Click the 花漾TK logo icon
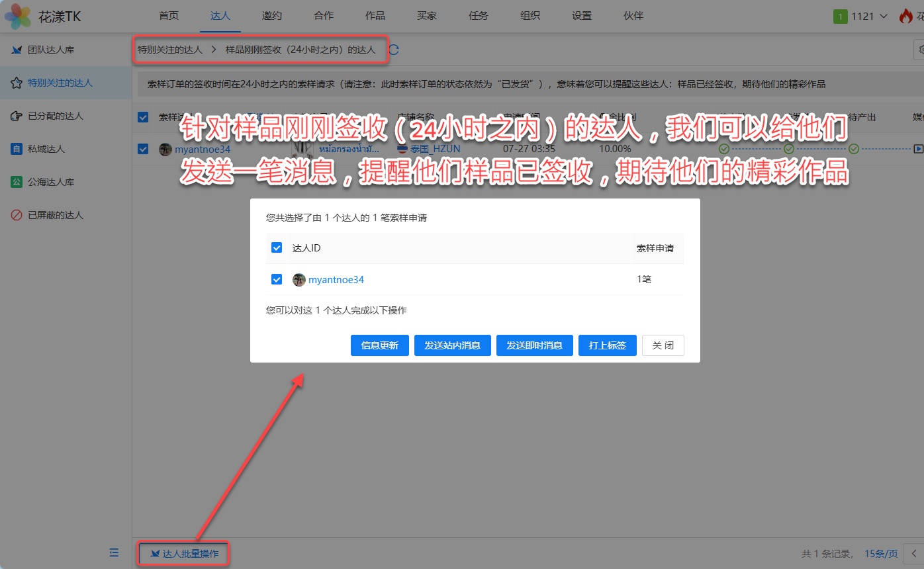924x569 pixels. coord(18,17)
